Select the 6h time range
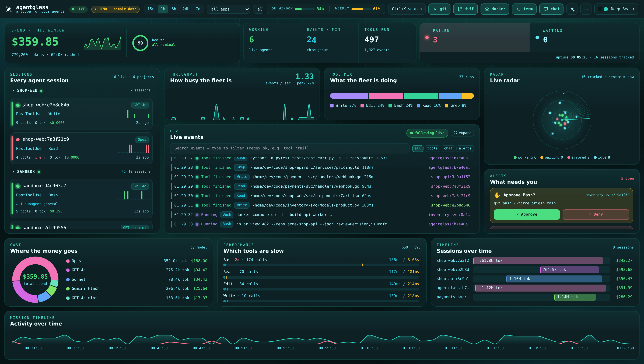Image resolution: width=644 pixels, height=364 pixels. pos(174,9)
